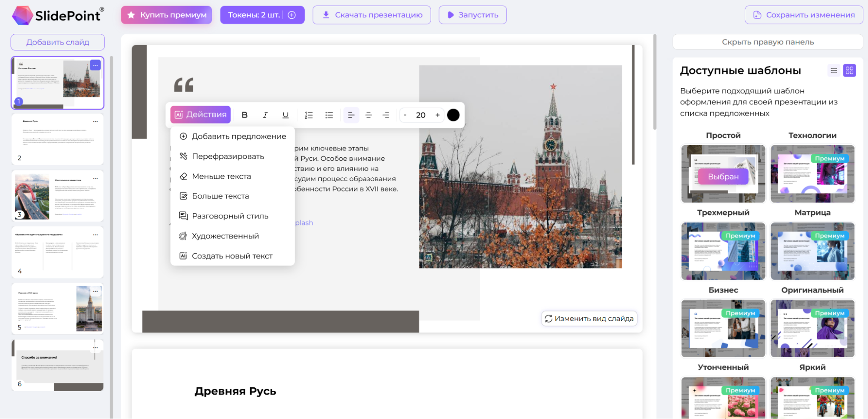The image size is (868, 419).
Task: Select slide 3 thumbnail with bridge photo
Action: [x=57, y=196]
